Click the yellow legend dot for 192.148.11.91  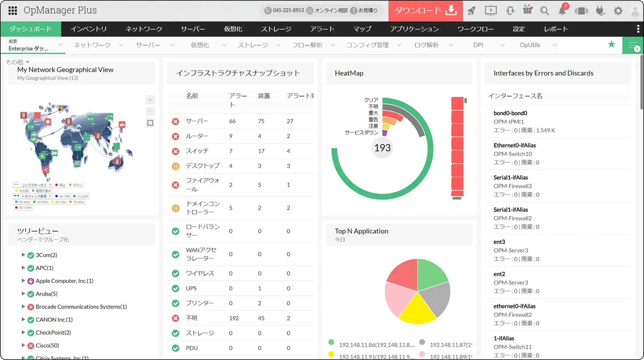[x=331, y=354]
